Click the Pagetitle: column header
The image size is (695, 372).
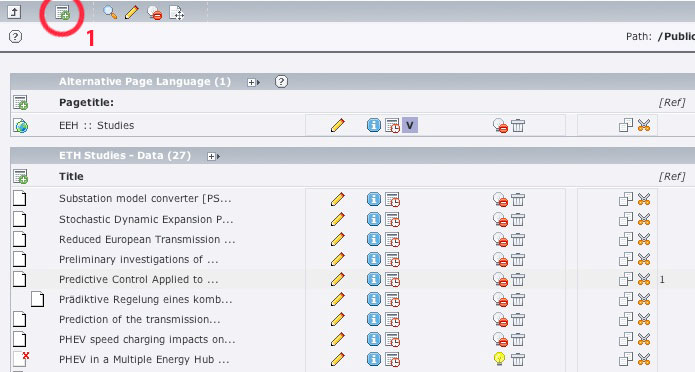coord(86,102)
